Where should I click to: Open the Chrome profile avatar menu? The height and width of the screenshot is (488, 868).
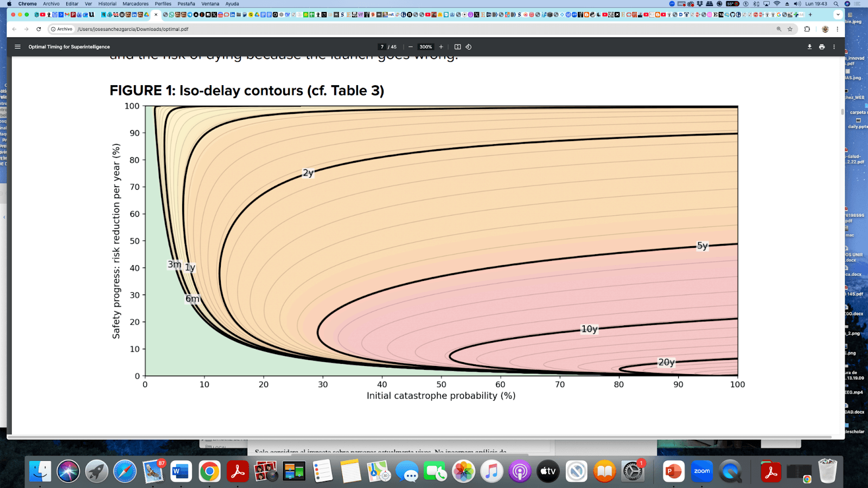click(826, 29)
